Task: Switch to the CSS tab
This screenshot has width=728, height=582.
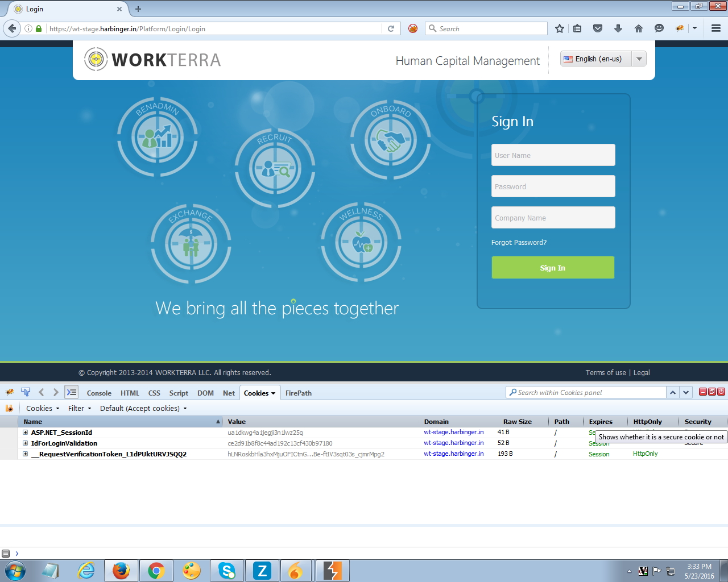Action: coord(154,393)
